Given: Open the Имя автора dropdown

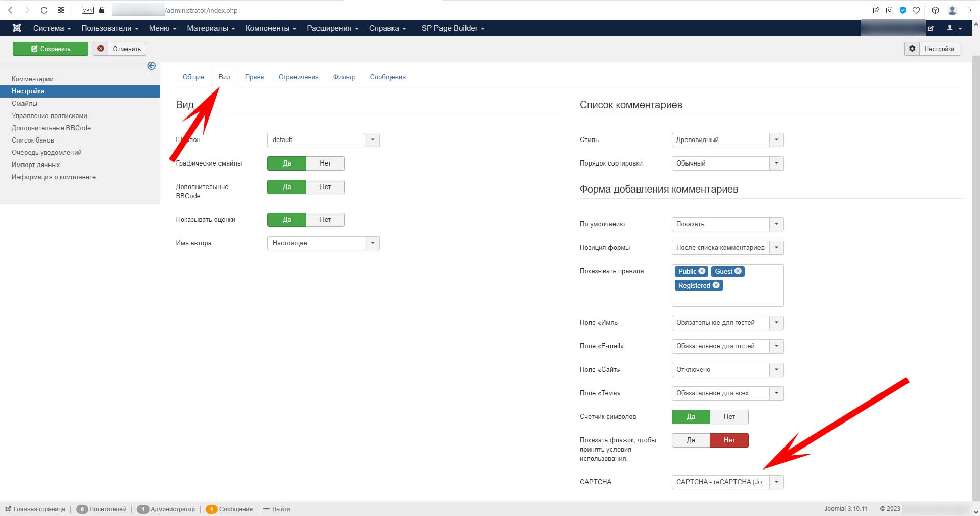Looking at the screenshot, I should tap(323, 243).
